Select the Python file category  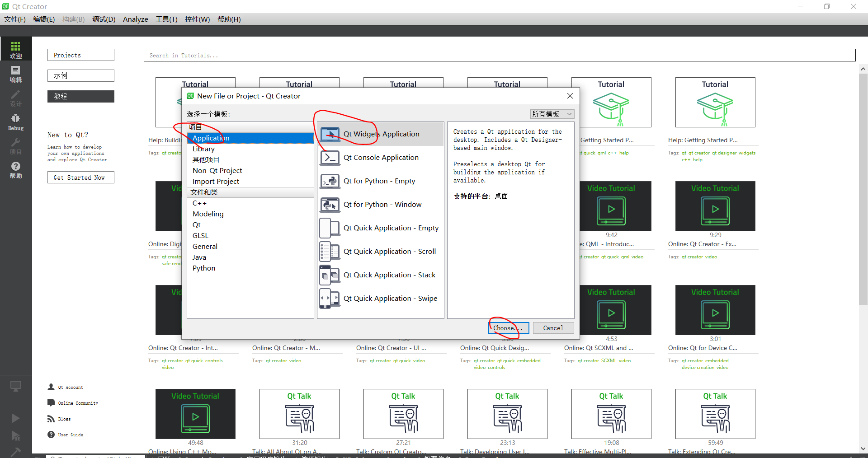click(250, 268)
